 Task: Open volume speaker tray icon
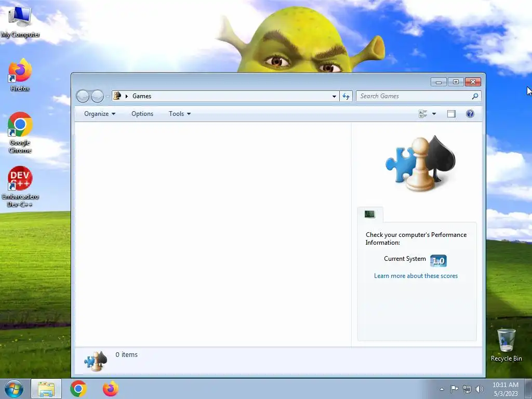click(480, 389)
